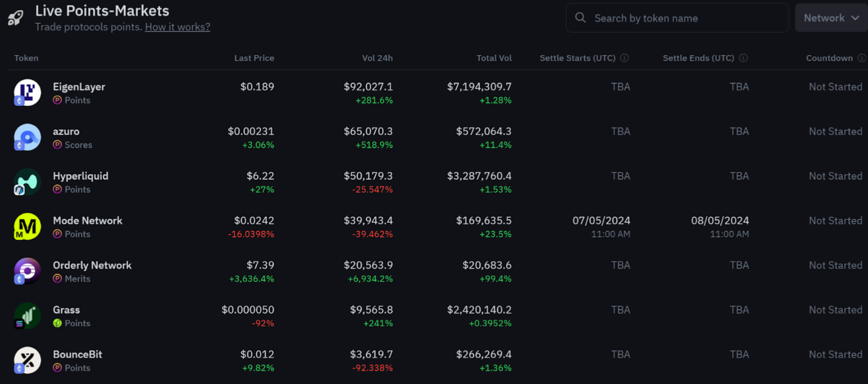Click Mode Network 24h volume $39,943.4
The image size is (868, 384).
tap(368, 221)
